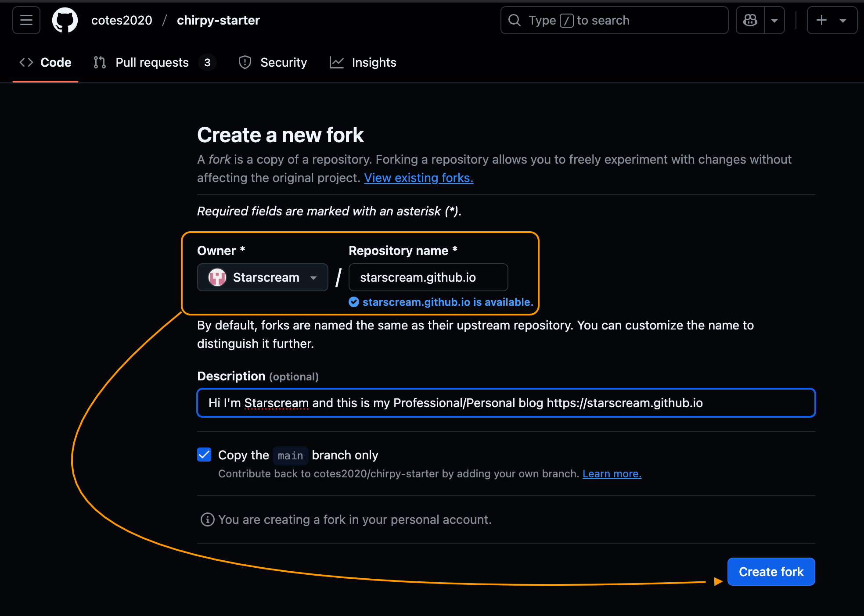
Task: Click 'starscream.github.io is available.' text
Action: [x=448, y=302]
